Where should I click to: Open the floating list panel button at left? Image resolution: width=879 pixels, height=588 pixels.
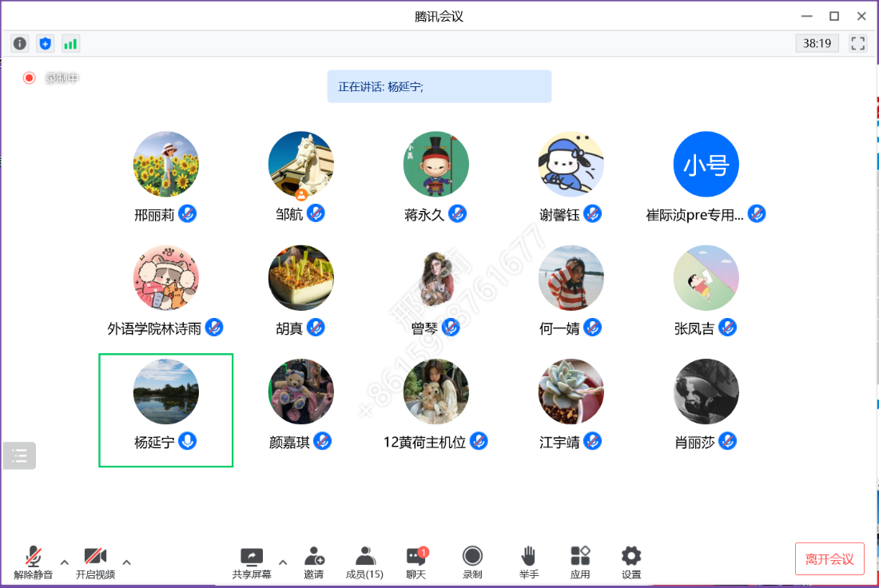click(x=20, y=455)
